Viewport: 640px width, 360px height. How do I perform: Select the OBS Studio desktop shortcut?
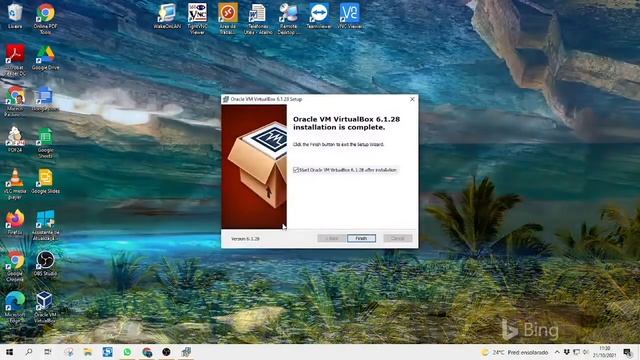click(45, 264)
